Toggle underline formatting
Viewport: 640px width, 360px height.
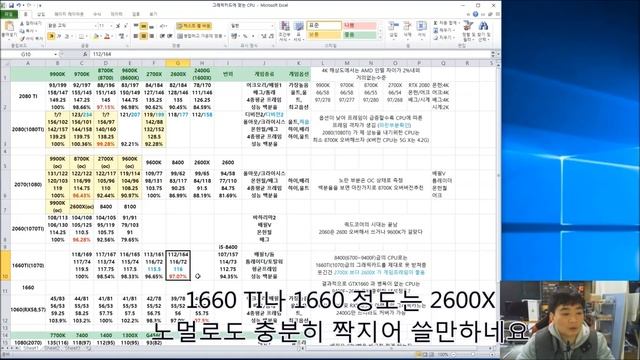(x=66, y=36)
